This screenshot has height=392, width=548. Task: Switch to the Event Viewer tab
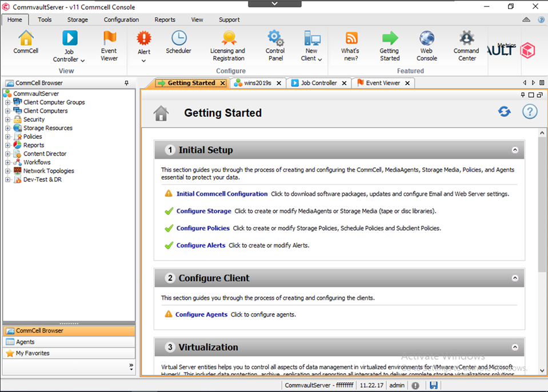[x=383, y=83]
